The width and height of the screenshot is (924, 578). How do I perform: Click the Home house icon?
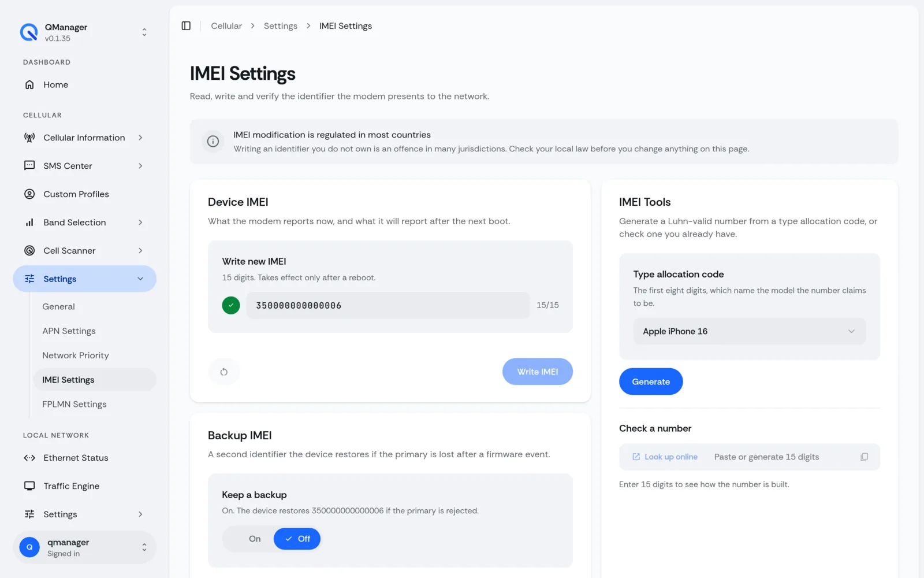click(29, 85)
